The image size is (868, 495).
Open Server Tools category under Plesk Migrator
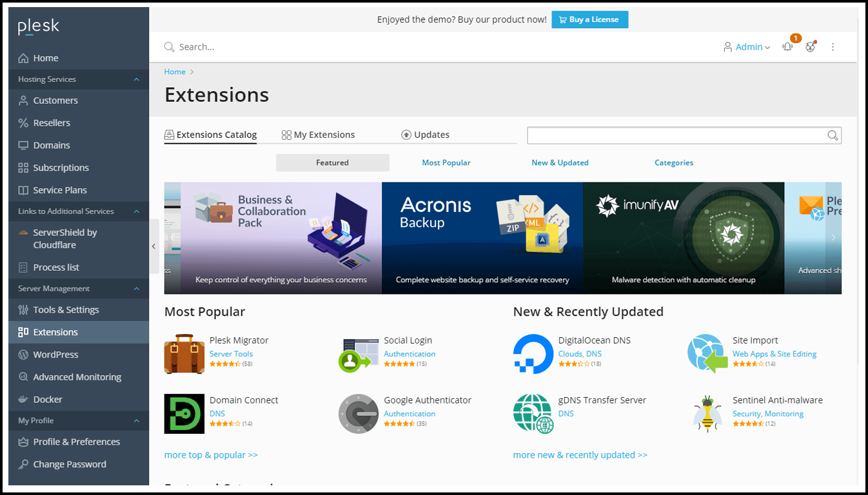tap(231, 354)
